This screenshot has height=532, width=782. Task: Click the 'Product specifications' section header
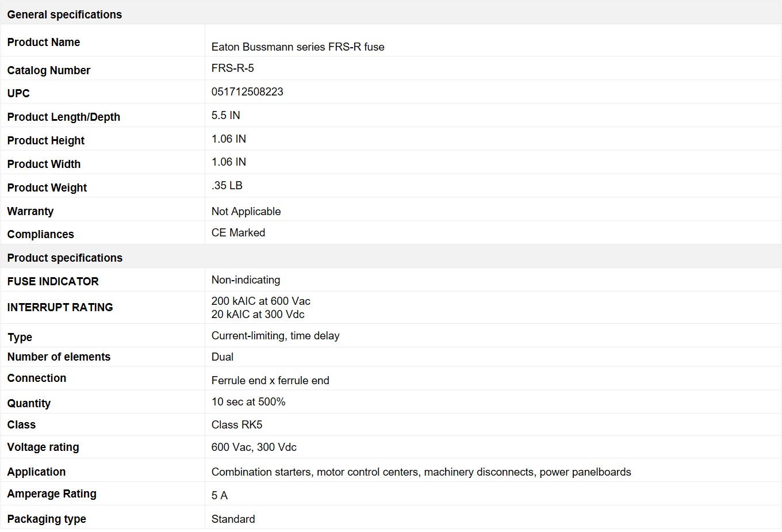pyautogui.click(x=64, y=258)
